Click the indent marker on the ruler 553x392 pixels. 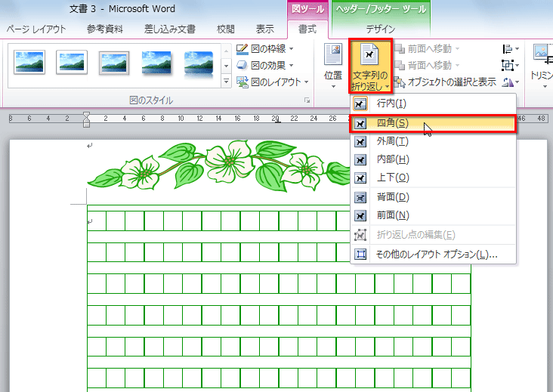click(x=86, y=119)
